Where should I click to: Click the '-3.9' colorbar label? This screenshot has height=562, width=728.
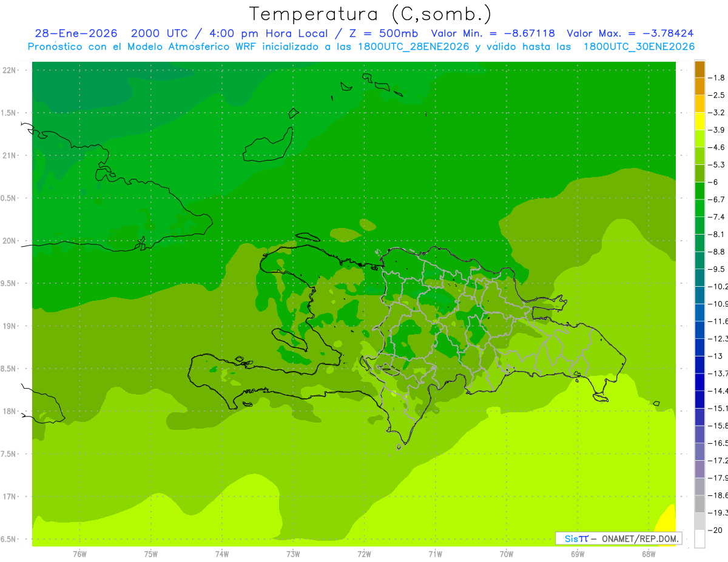[716, 130]
